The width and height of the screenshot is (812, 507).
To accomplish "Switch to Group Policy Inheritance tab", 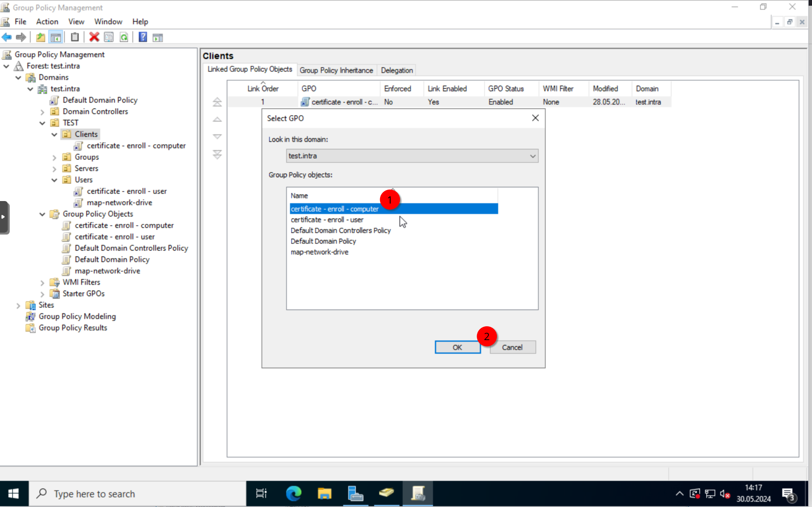I will [x=336, y=70].
